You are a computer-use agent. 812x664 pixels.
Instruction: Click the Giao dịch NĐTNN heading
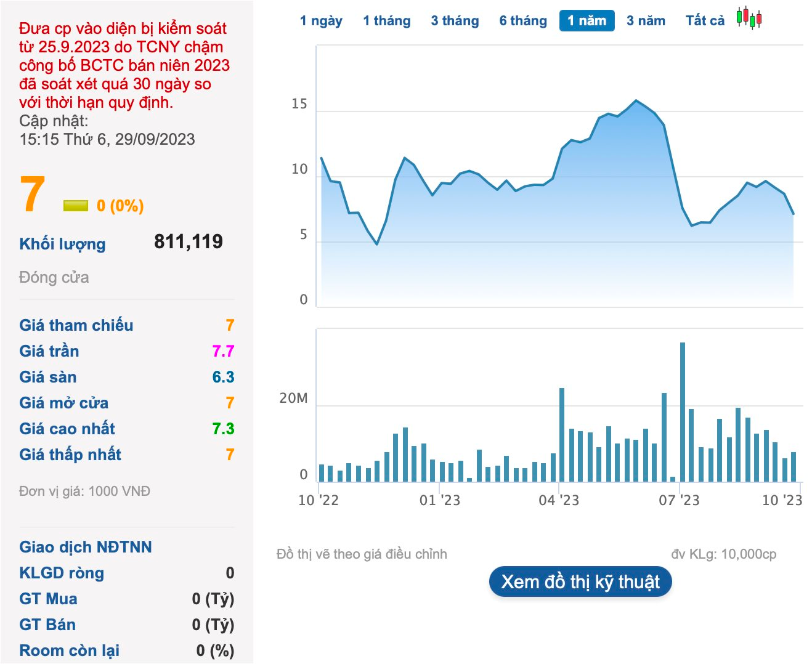86,547
